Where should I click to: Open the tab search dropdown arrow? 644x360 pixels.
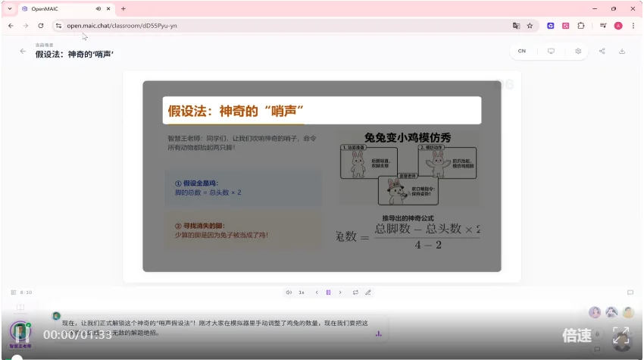10,8
